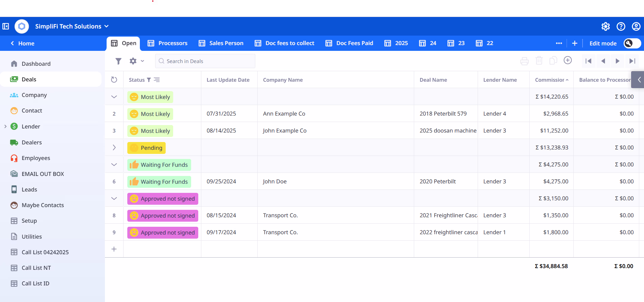
Task: Go to previous record
Action: (603, 61)
